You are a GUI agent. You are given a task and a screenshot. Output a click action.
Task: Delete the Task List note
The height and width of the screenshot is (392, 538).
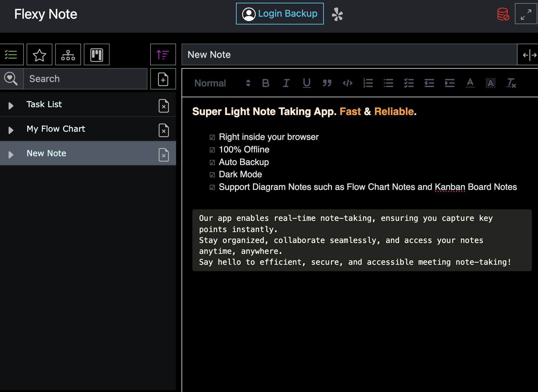click(164, 106)
